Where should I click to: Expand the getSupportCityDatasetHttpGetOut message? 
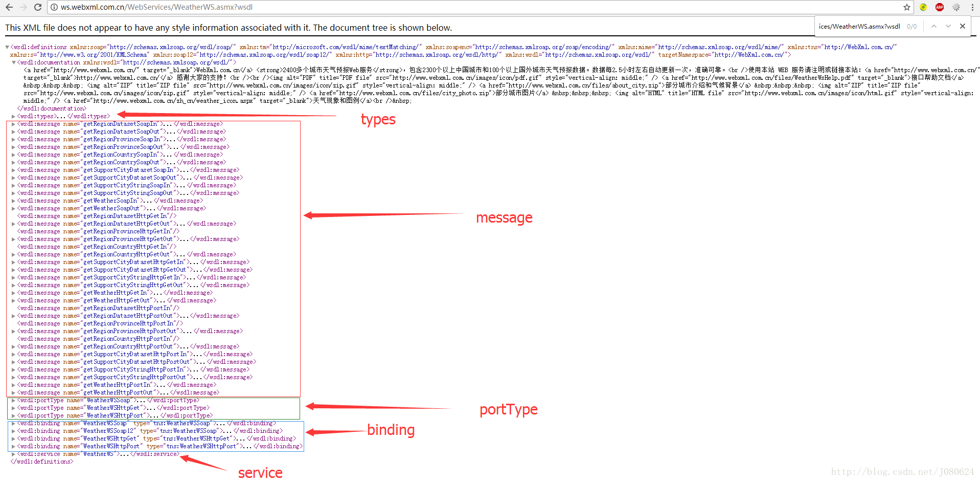[14, 270]
